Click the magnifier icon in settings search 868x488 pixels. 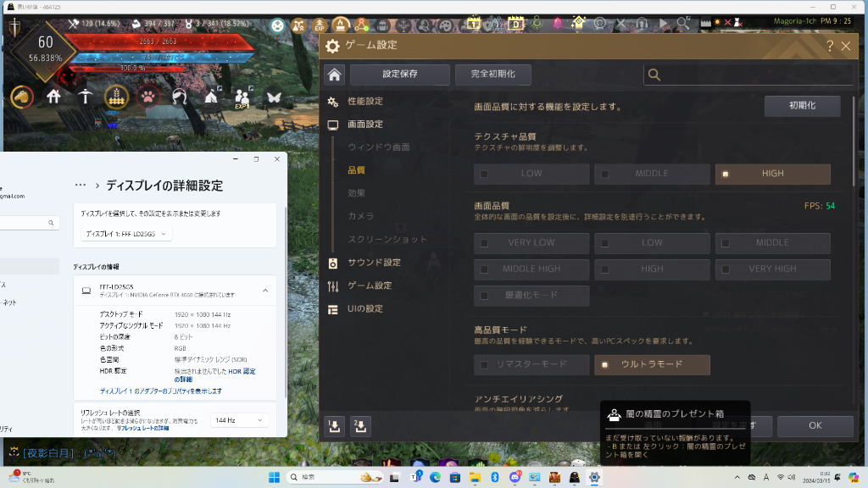(x=654, y=75)
